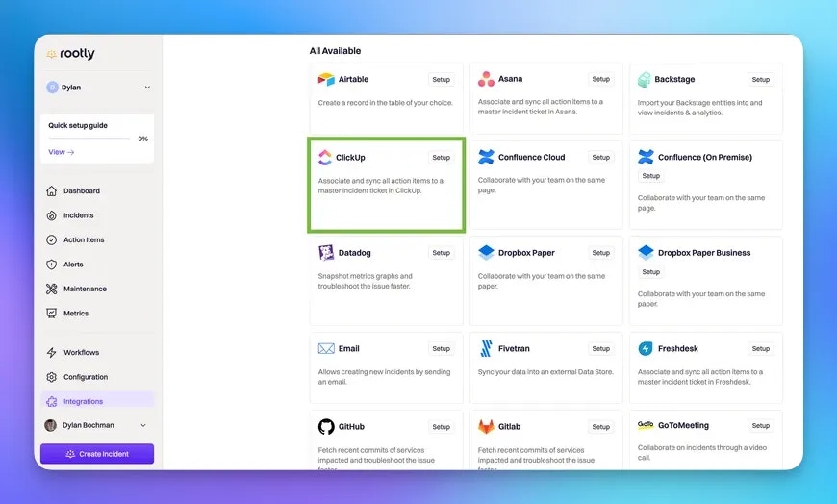Expand the Dylan workspace dropdown chevron

click(x=147, y=88)
